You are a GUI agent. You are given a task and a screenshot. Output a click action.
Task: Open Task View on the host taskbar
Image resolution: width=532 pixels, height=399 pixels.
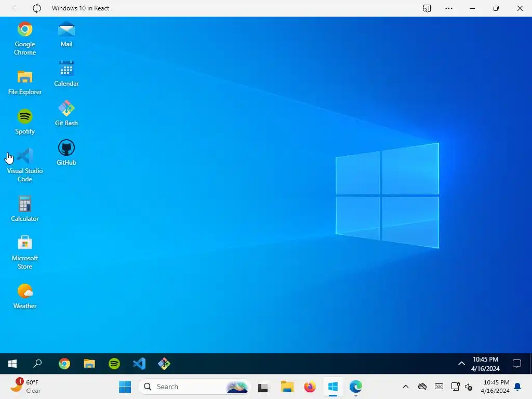[x=263, y=387]
